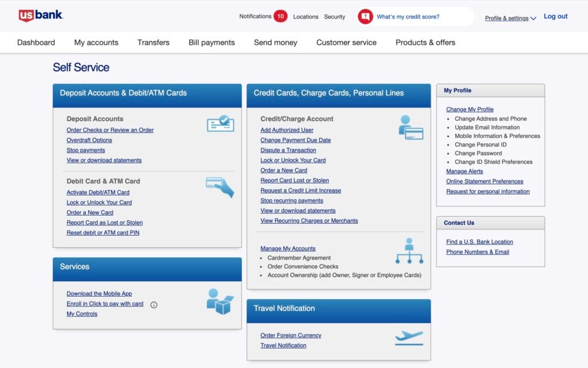Click Change My Profile link
Screen dimensions: 588x368
point(470,109)
